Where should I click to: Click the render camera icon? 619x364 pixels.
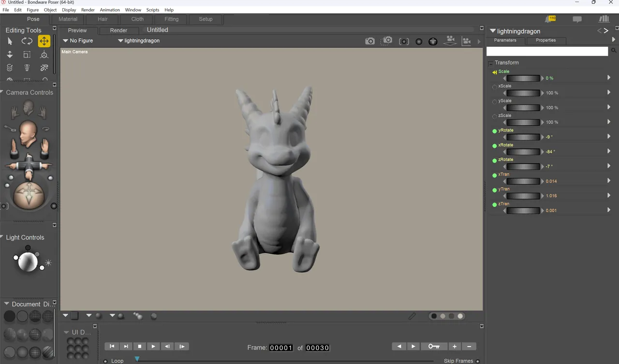point(370,41)
